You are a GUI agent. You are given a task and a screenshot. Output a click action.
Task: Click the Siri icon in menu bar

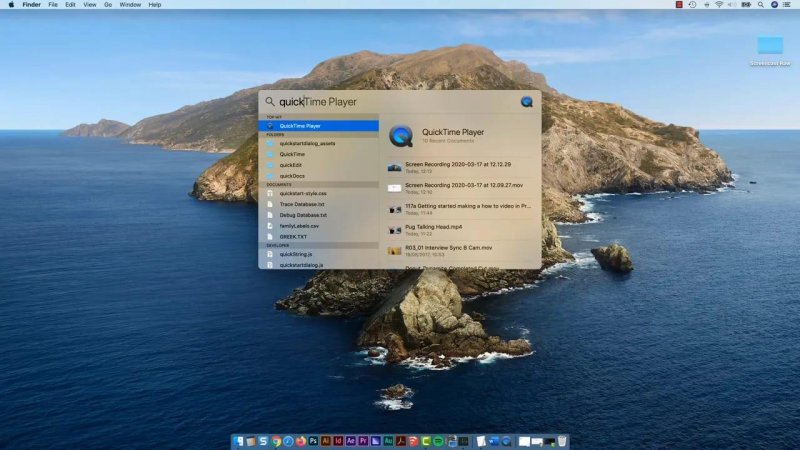[774, 5]
